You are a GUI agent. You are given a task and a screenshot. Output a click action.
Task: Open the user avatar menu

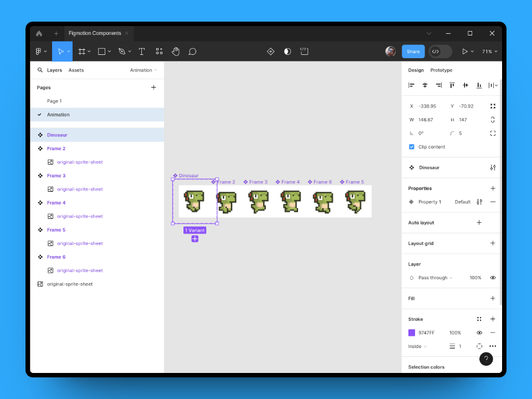390,51
